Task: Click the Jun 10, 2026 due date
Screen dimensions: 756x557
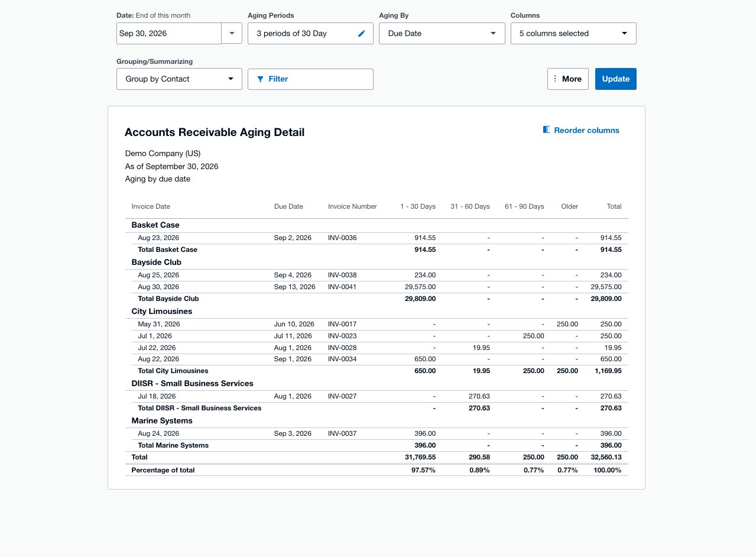Action: 294,324
